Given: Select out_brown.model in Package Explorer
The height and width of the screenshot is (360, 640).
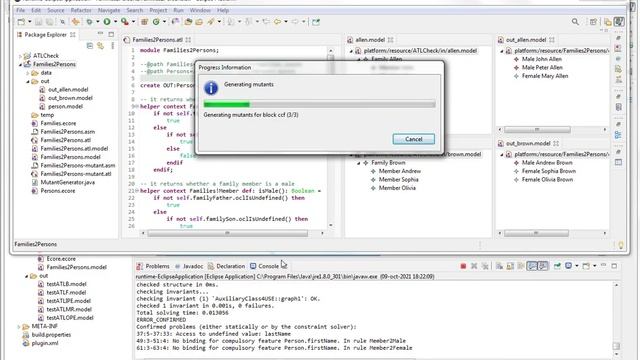Looking at the screenshot, I should (x=70, y=98).
